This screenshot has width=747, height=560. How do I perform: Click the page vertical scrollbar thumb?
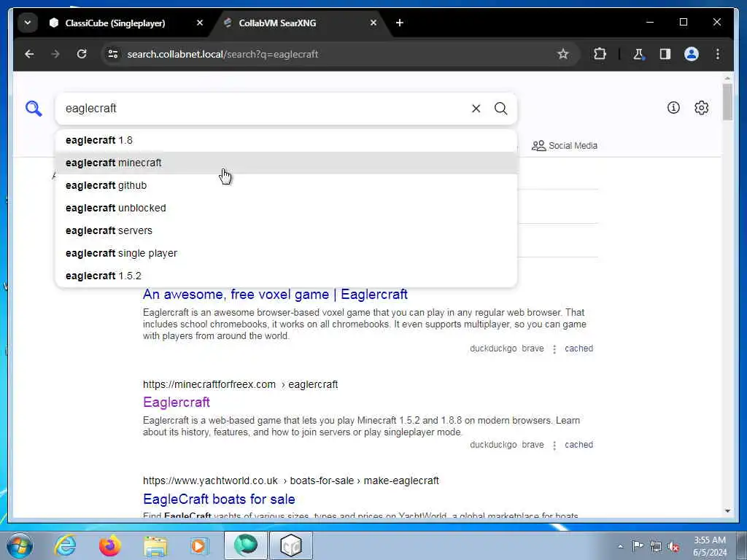727,102
